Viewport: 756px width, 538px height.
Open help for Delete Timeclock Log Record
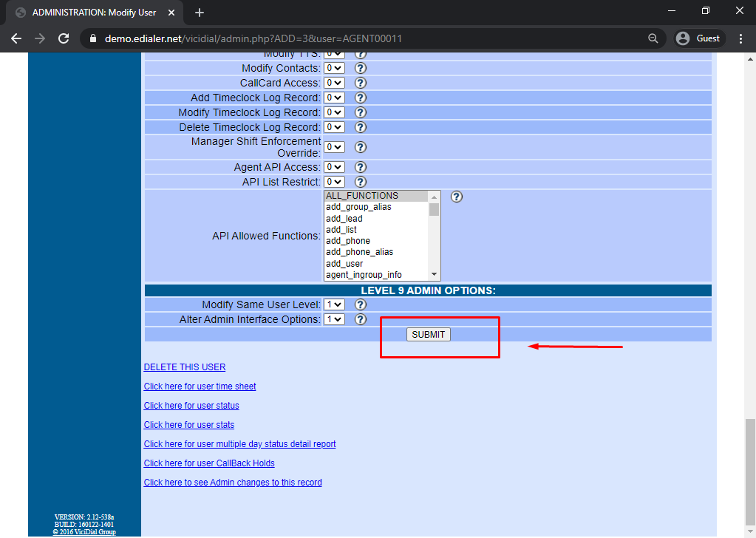coord(360,127)
